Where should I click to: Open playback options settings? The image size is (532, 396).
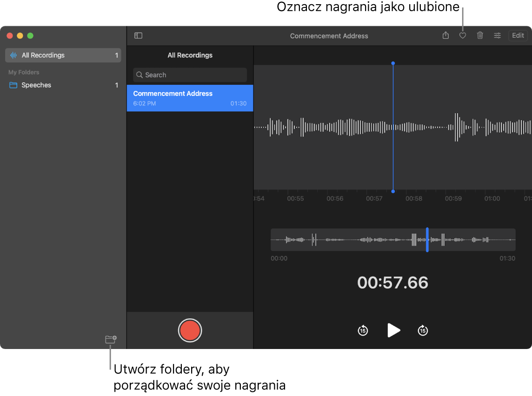click(497, 35)
